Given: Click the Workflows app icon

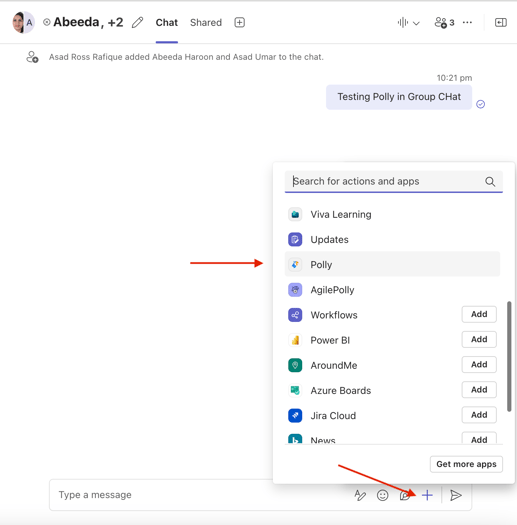Looking at the screenshot, I should coord(295,315).
